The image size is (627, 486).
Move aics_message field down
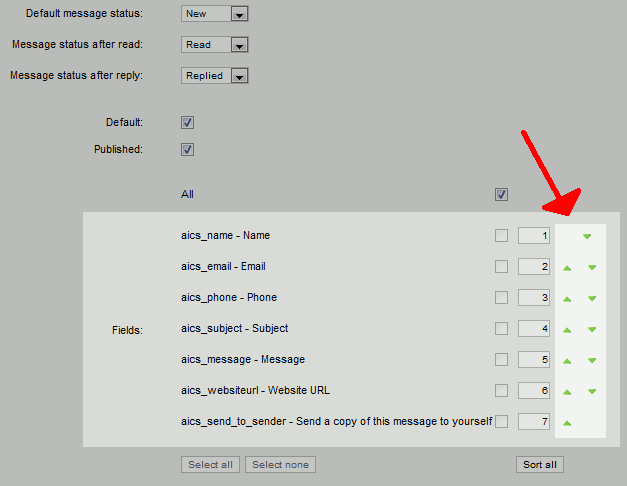[x=592, y=360]
